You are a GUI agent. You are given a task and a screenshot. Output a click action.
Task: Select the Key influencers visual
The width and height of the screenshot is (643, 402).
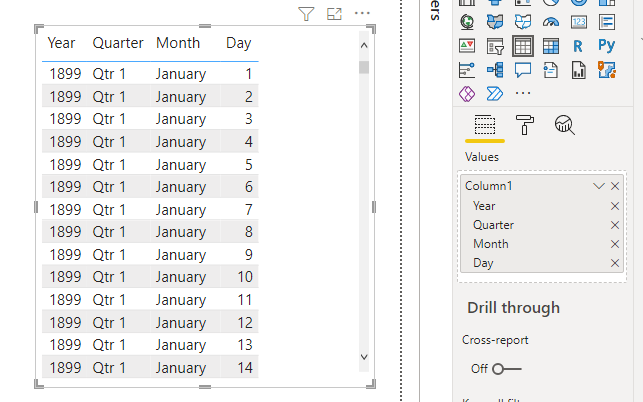(x=467, y=70)
